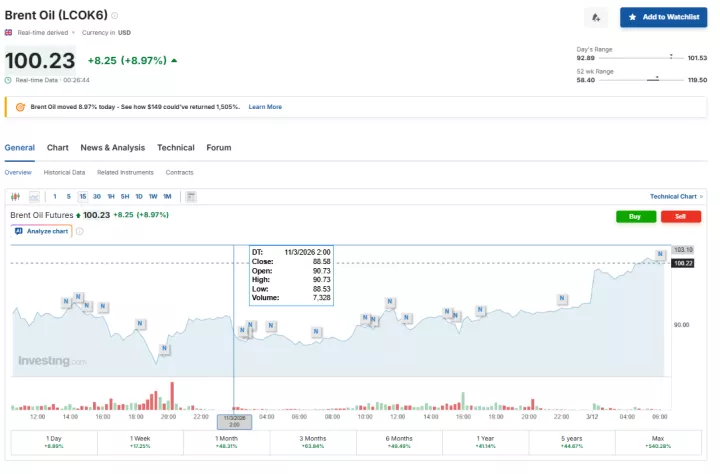720x474 pixels.
Task: Select the area chart type icon
Action: pos(34,196)
